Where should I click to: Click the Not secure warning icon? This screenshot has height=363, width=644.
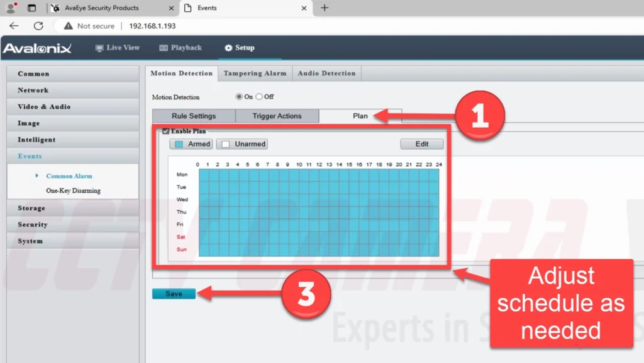[67, 26]
